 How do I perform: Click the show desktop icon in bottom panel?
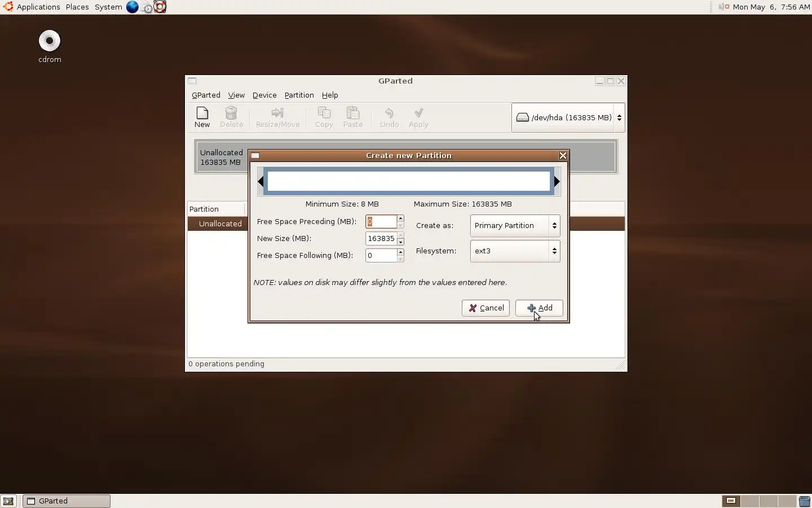pos(8,501)
